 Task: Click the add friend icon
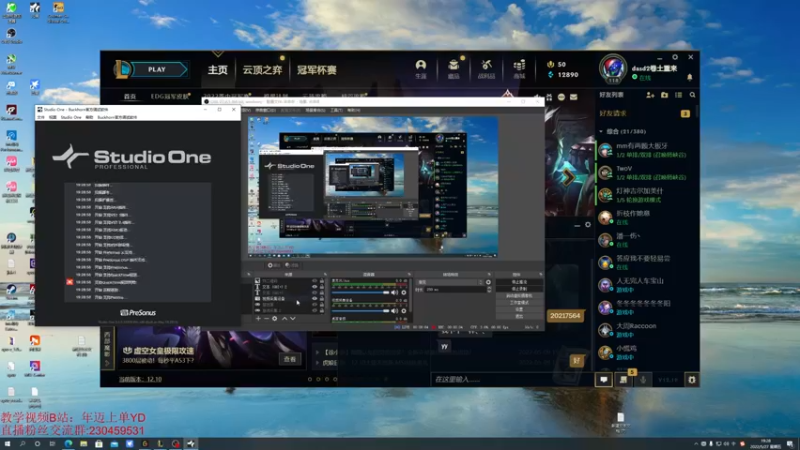(650, 95)
